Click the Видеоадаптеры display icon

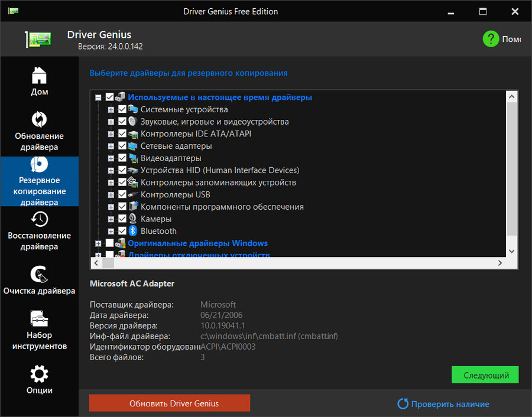132,158
